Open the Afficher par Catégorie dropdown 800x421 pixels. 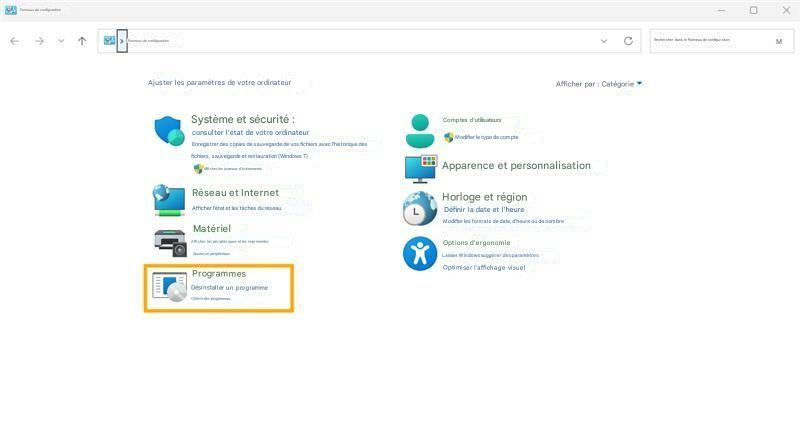[598, 84]
